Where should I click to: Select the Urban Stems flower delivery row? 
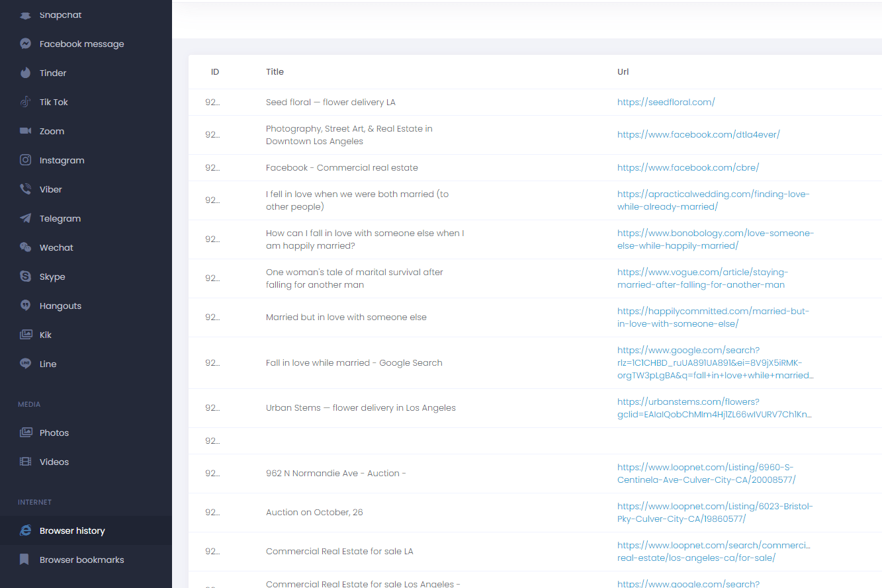[361, 407]
